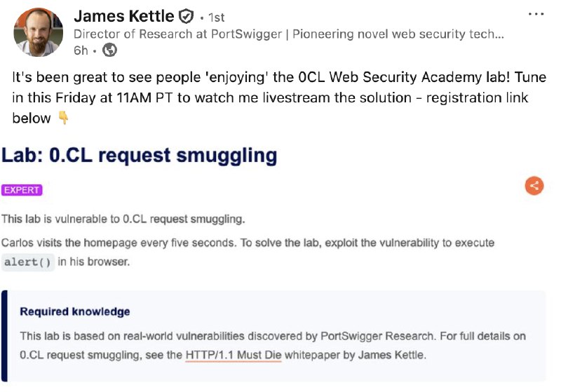Click the 6h post timestamp
Viewport: 561px width, 392px height.
pyautogui.click(x=81, y=50)
